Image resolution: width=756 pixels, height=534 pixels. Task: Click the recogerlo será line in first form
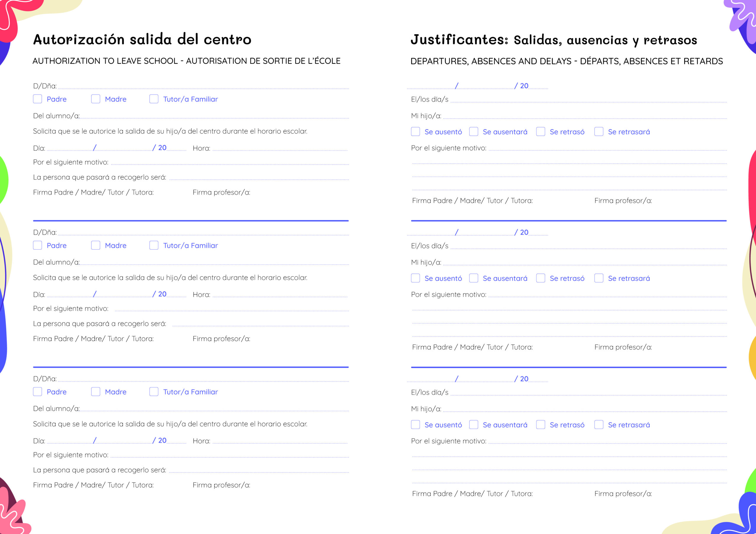coord(259,177)
